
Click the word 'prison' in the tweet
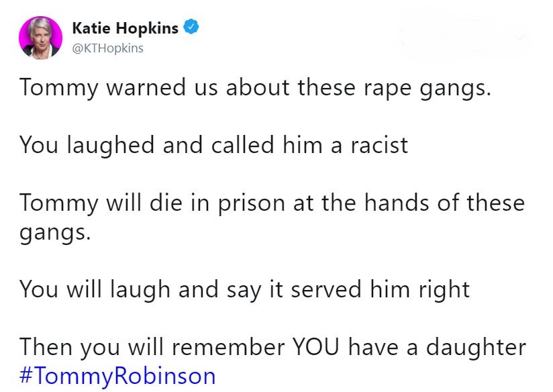click(x=252, y=205)
